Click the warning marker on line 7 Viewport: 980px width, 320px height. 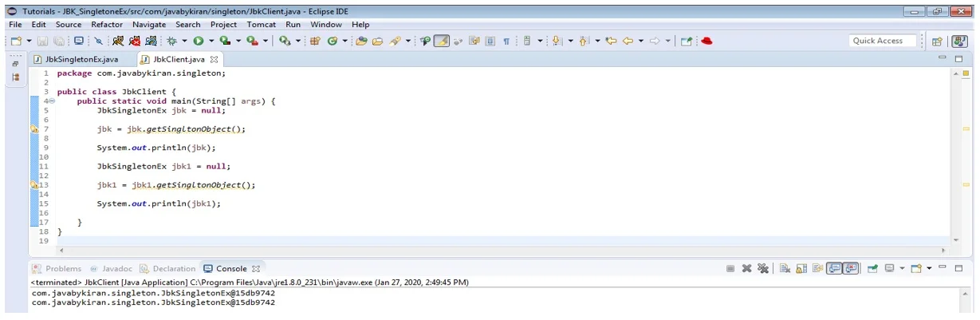[x=34, y=129]
